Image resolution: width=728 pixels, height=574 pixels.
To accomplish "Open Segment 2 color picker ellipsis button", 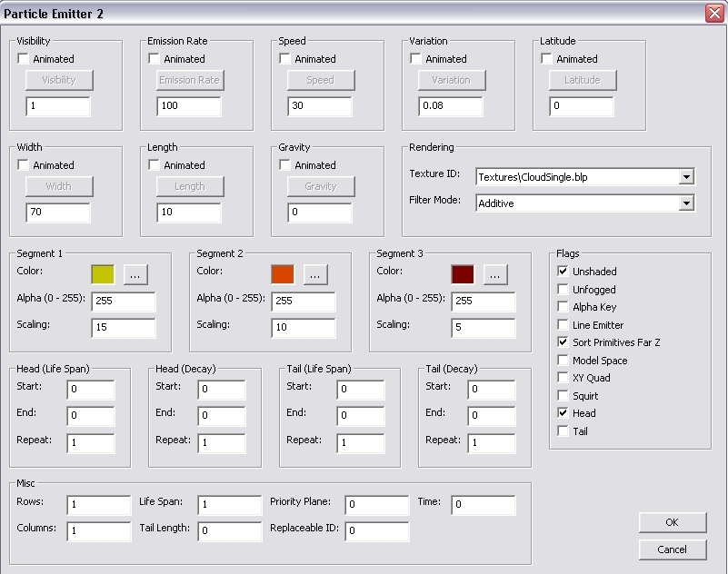I will tap(315, 274).
